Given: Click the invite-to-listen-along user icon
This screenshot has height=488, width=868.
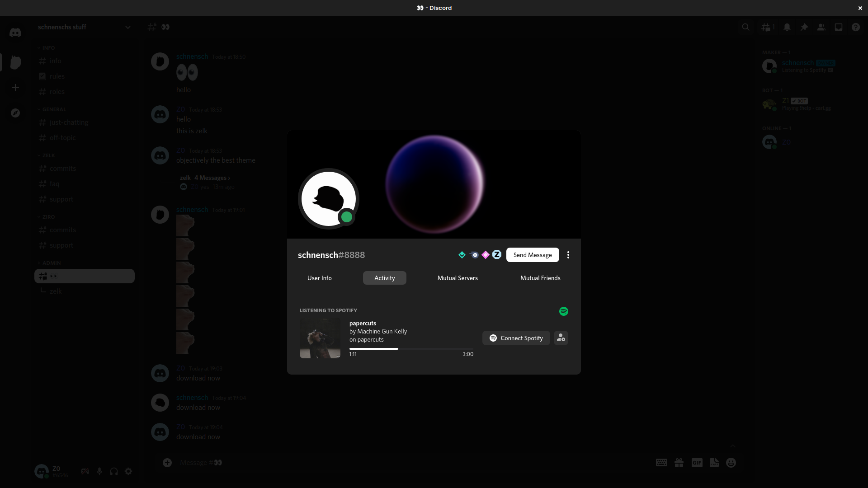Looking at the screenshot, I should (x=561, y=338).
